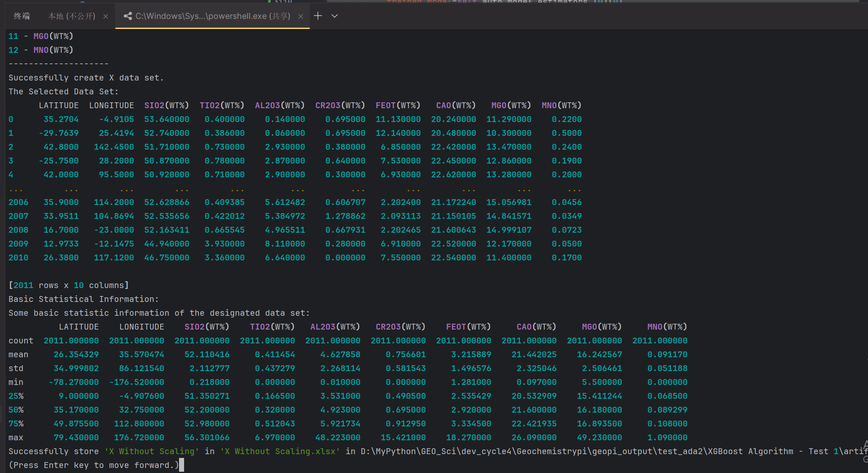Expand the terminal tab options dropdown arrow
Viewport: 868px width, 473px height.
335,16
